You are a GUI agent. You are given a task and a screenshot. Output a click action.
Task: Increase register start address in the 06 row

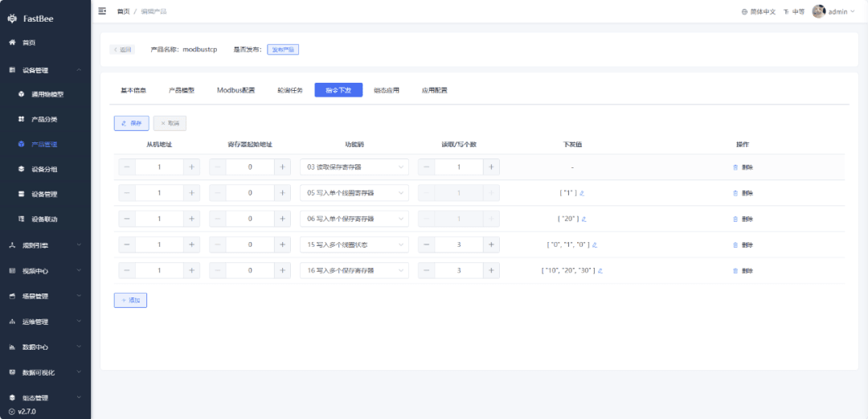coord(282,219)
